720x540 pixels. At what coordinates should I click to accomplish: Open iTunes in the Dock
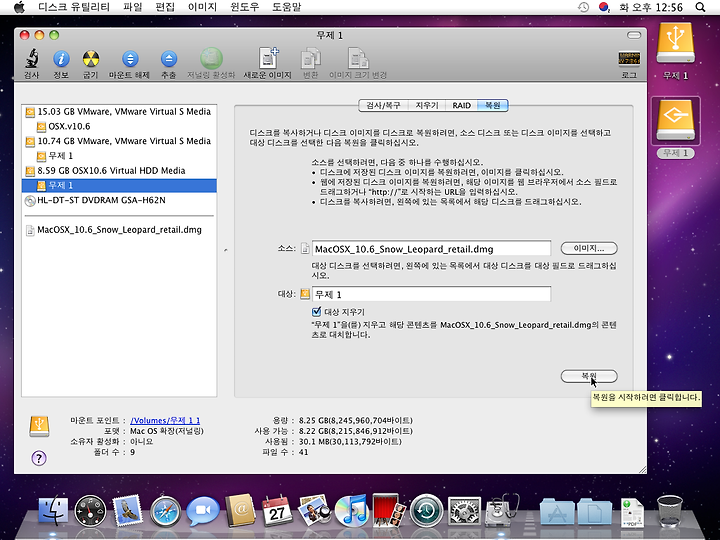(x=352, y=511)
